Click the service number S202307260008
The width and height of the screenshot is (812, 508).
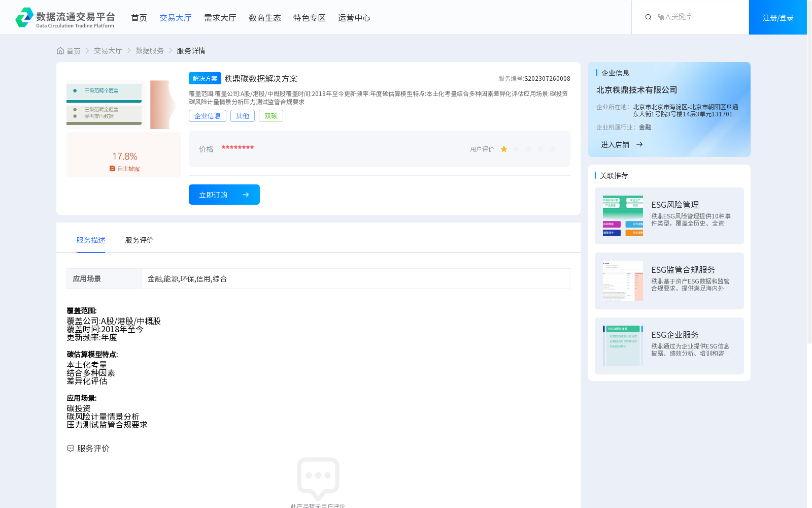click(x=547, y=79)
